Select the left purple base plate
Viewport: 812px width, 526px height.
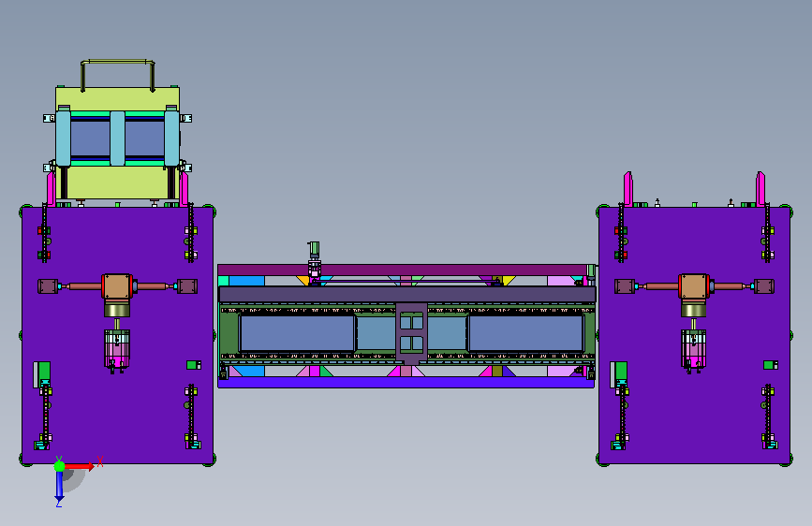click(118, 337)
